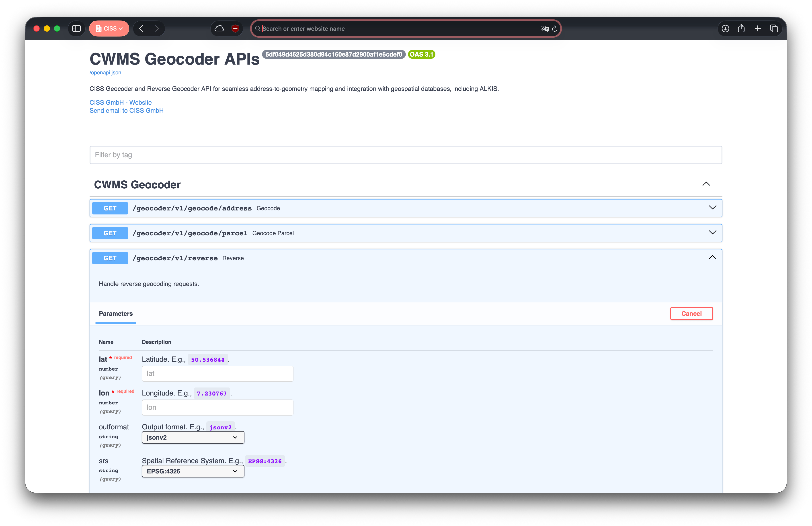Go back using the back arrow
Viewport: 812px width, 526px height.
(141, 28)
